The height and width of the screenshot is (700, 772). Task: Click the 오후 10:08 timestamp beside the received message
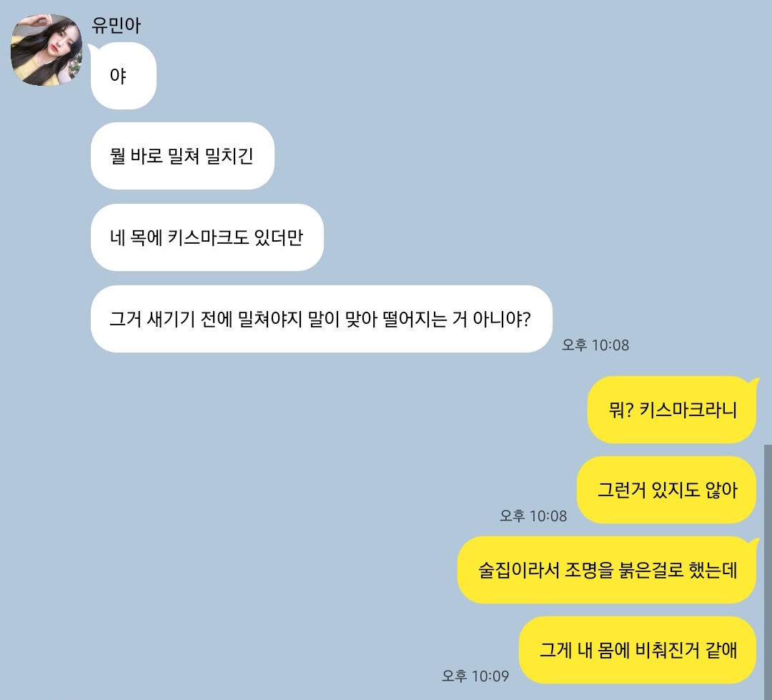[595, 345]
